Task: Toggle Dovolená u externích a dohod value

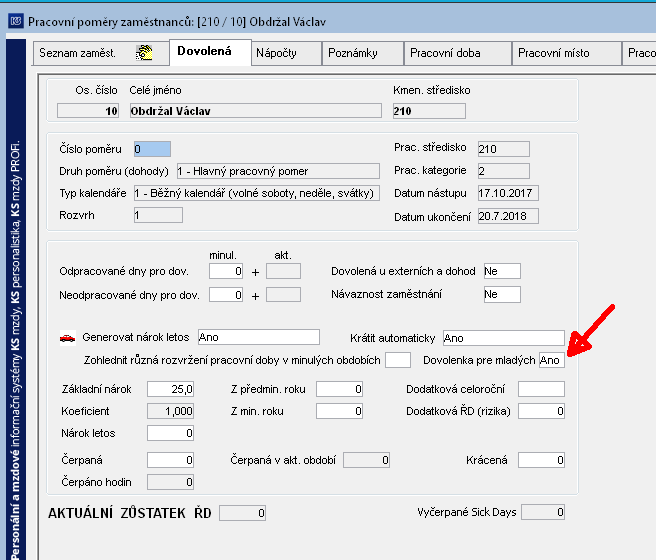Action: [x=502, y=271]
